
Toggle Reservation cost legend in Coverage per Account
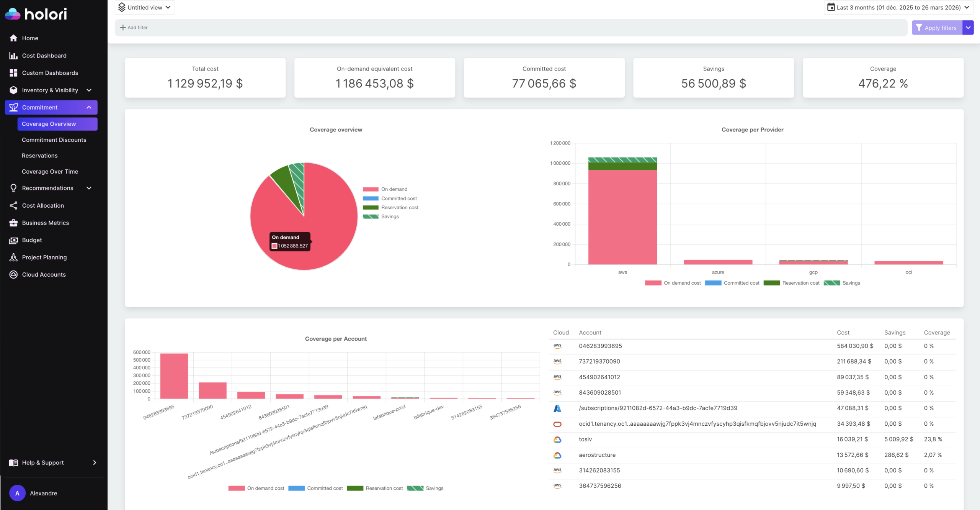tap(384, 488)
